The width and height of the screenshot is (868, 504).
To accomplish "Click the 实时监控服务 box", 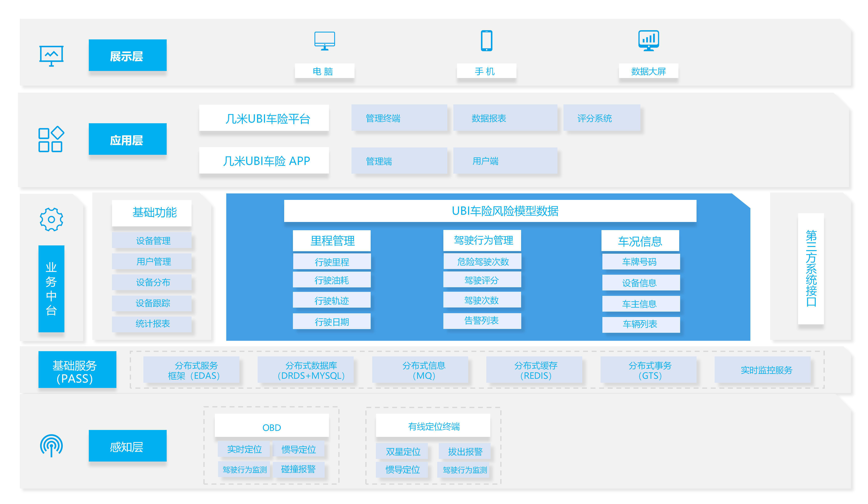I will (x=763, y=370).
